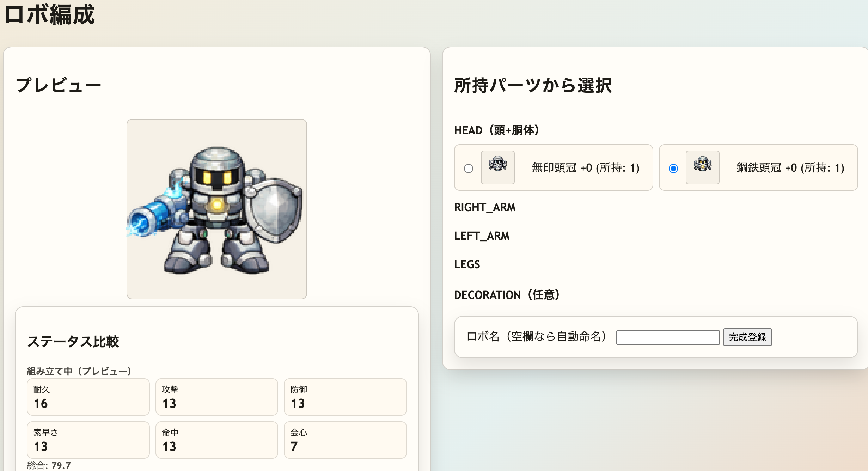
Task: Collapse the HEAD（頭+胴体）section
Action: tap(496, 130)
